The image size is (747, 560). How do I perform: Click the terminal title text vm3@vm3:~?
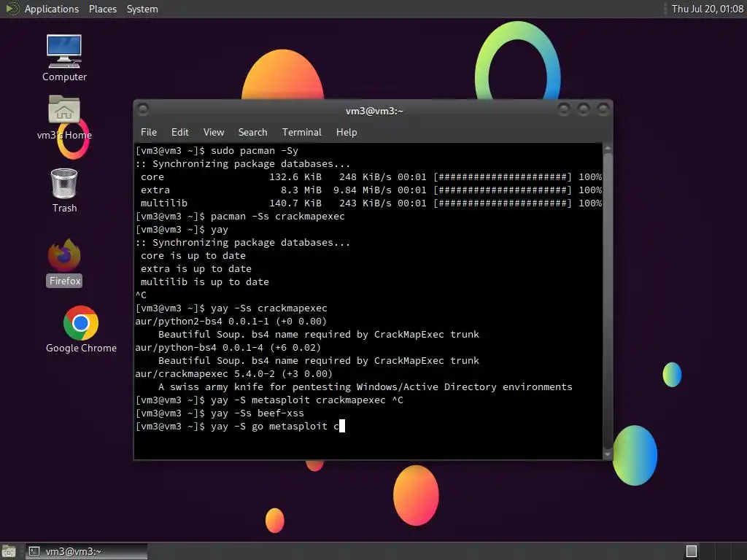pyautogui.click(x=374, y=111)
